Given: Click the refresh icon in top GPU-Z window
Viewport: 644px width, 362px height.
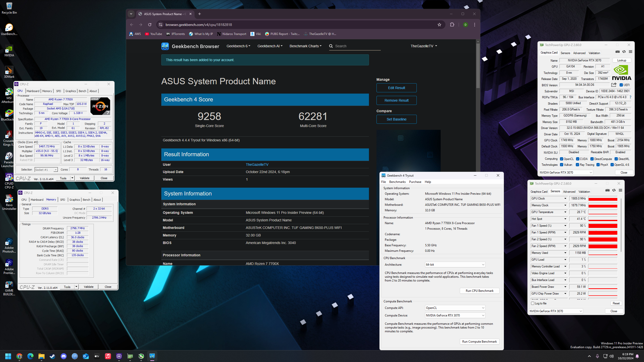Looking at the screenshot, I should (624, 52).
